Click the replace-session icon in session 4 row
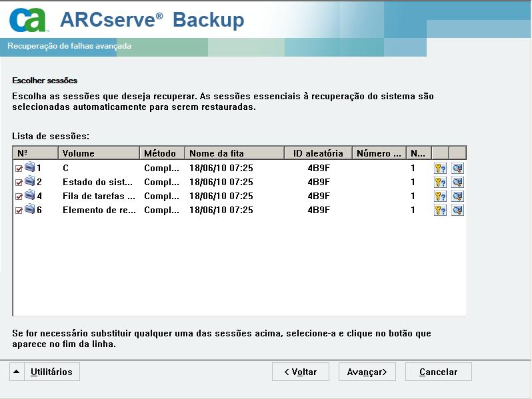The height and width of the screenshot is (399, 532). tap(457, 196)
